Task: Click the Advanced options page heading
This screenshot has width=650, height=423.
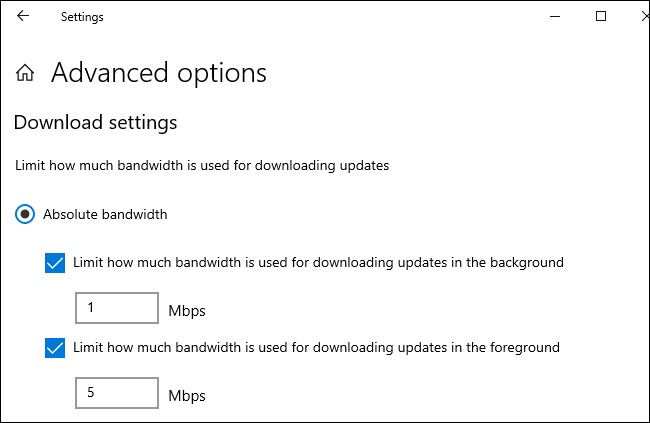Action: coord(159,73)
